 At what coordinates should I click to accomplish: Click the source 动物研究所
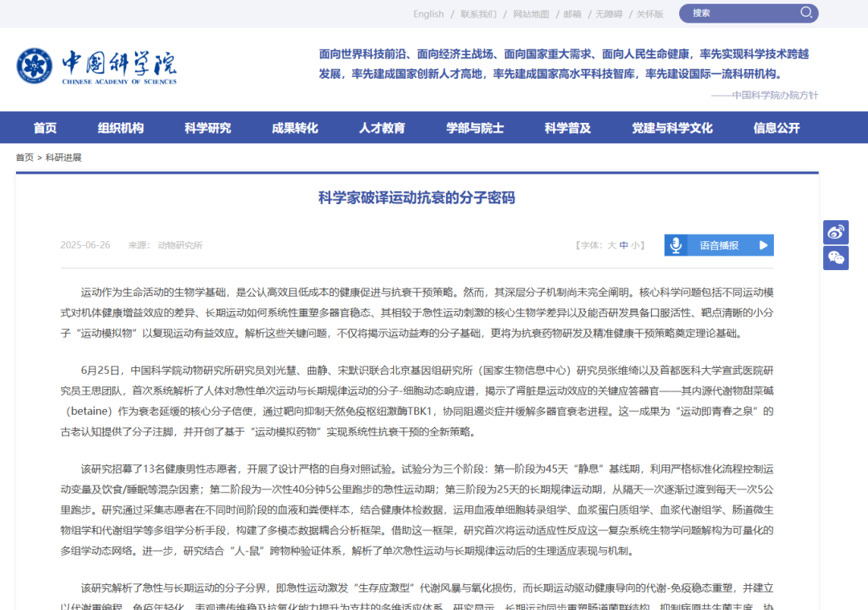pos(180,245)
